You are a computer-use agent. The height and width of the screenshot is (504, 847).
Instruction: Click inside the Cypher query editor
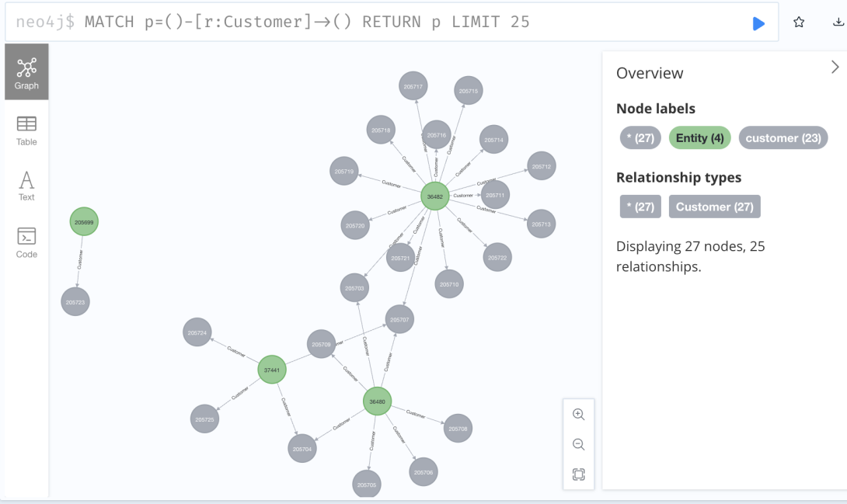click(392, 22)
